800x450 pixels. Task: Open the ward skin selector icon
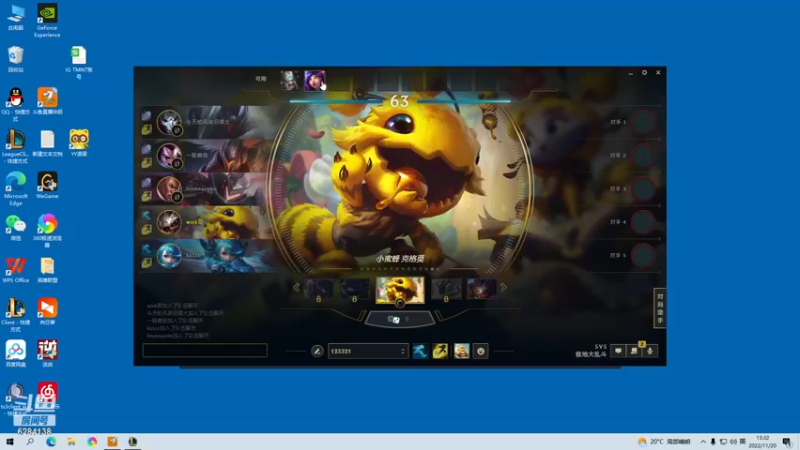(461, 351)
